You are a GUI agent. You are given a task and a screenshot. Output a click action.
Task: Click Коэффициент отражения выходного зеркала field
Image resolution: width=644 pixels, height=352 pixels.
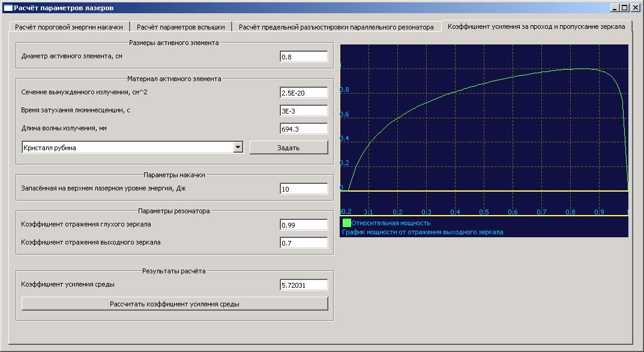click(304, 243)
